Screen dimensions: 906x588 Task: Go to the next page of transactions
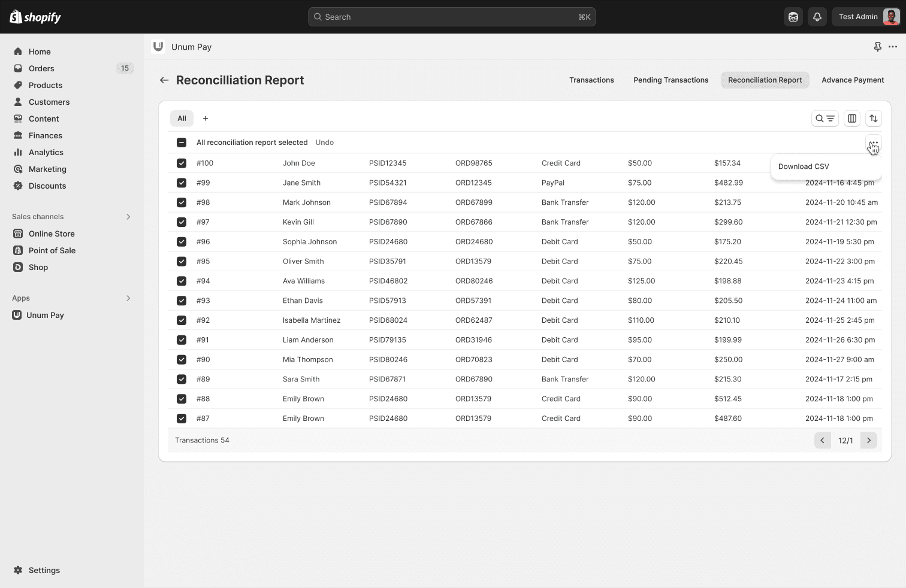(868, 441)
